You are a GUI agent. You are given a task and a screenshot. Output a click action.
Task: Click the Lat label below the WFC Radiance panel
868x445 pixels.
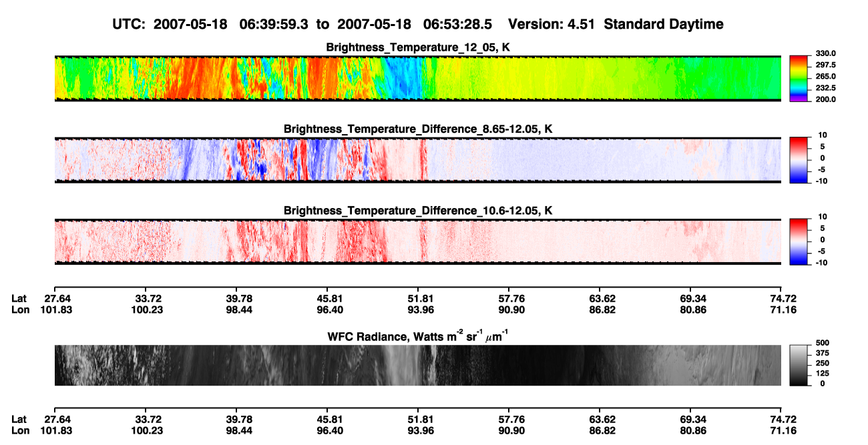19,420
